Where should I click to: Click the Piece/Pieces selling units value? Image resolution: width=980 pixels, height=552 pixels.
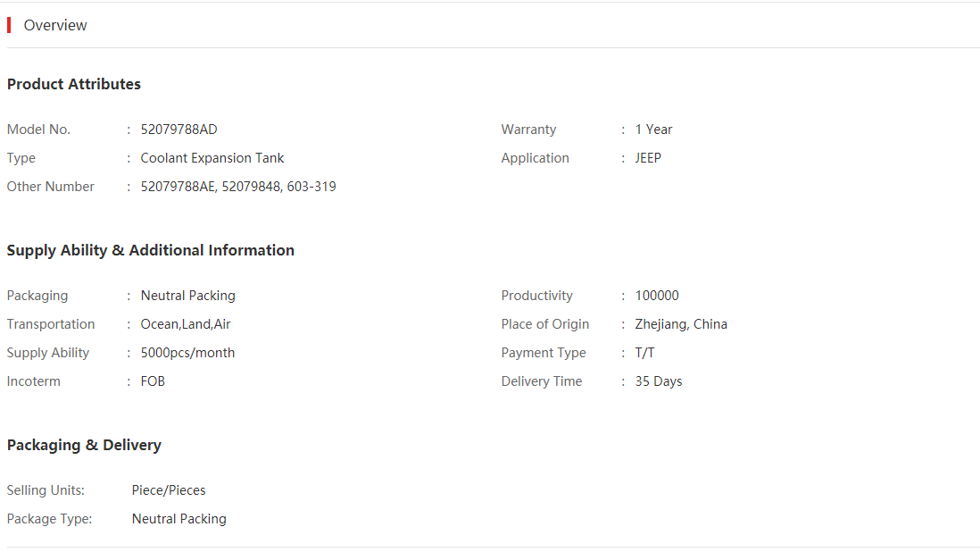(x=168, y=490)
